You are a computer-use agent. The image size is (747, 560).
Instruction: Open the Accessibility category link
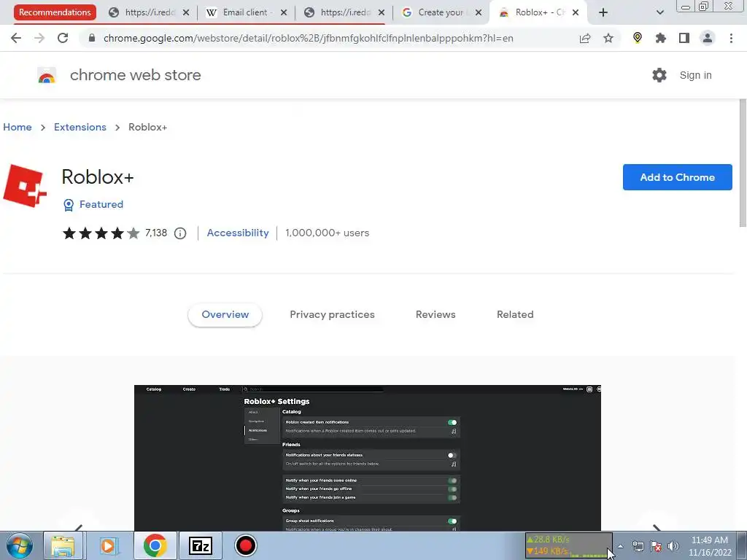point(238,233)
